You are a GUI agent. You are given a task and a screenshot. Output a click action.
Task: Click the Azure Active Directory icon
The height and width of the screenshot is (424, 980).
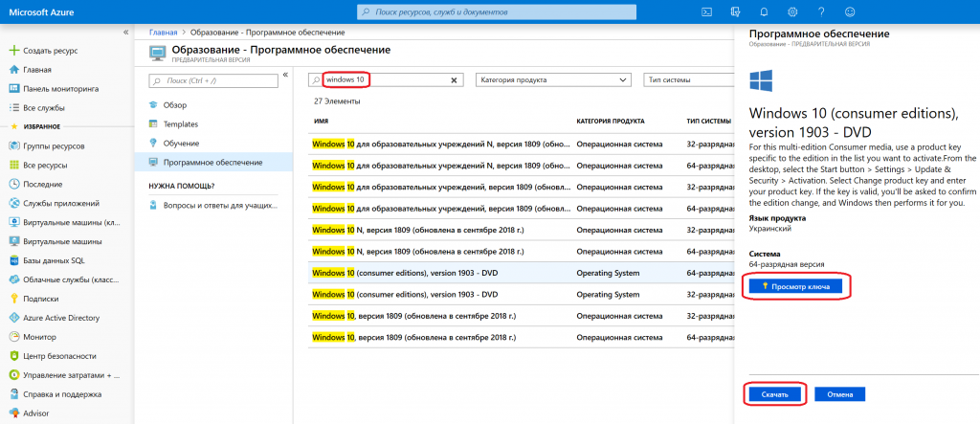point(13,318)
